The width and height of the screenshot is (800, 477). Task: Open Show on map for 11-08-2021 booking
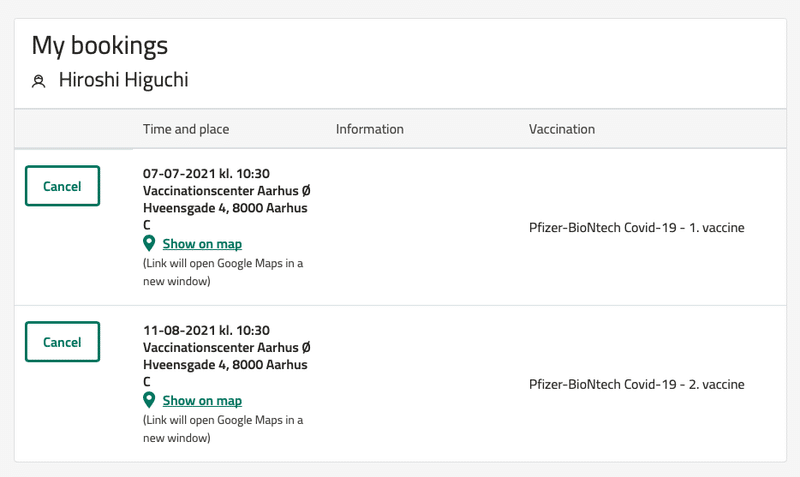202,400
